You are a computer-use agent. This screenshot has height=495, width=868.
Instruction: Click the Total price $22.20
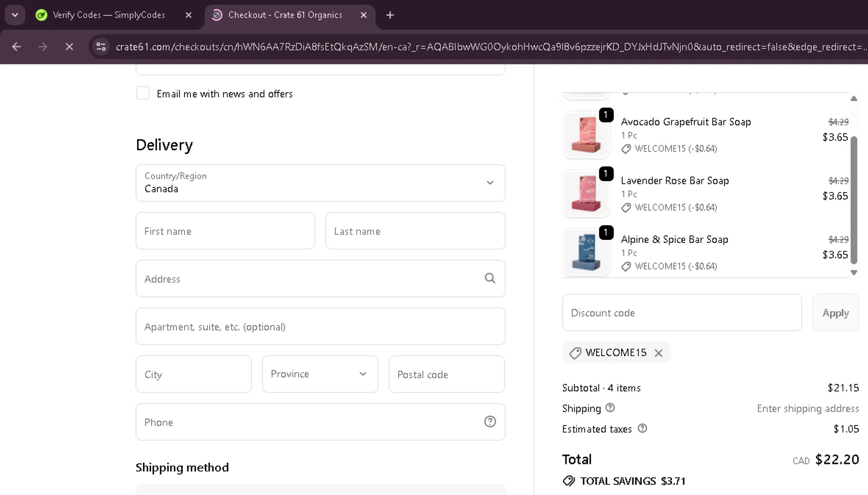(837, 459)
